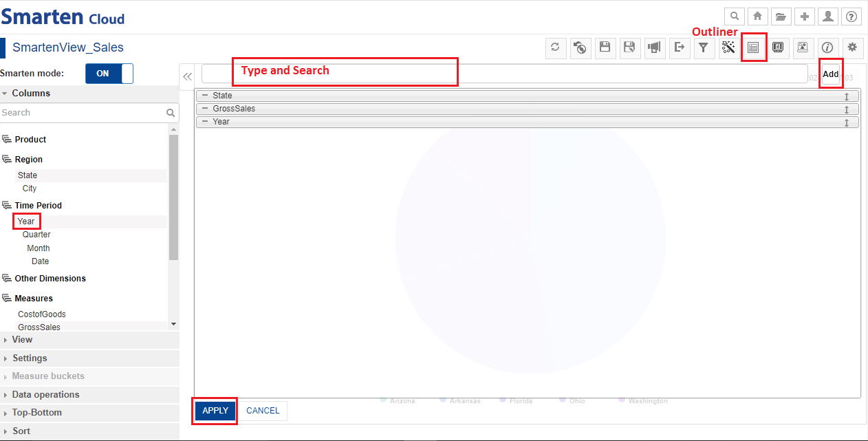Click the Smarten Cloud logo
868x441 pixels.
tap(63, 16)
